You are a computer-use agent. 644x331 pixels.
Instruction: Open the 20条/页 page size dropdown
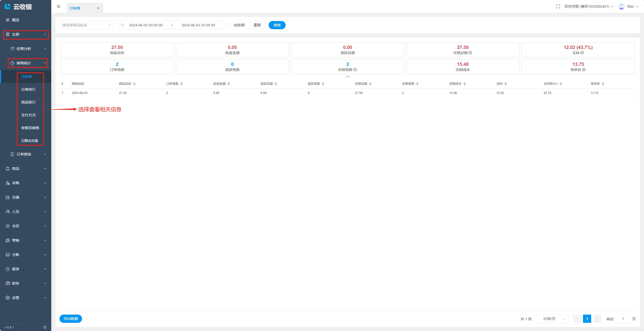coord(552,319)
